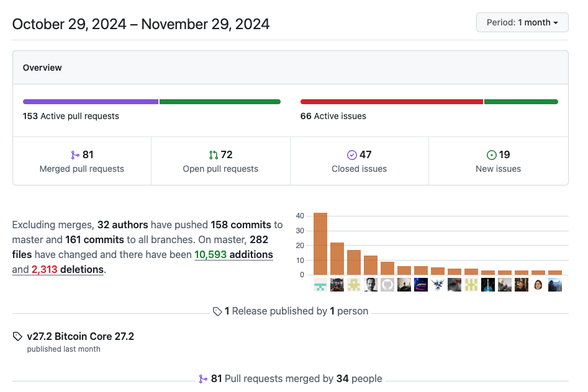View 47 Closed issues
The image size is (588, 392).
(x=359, y=161)
